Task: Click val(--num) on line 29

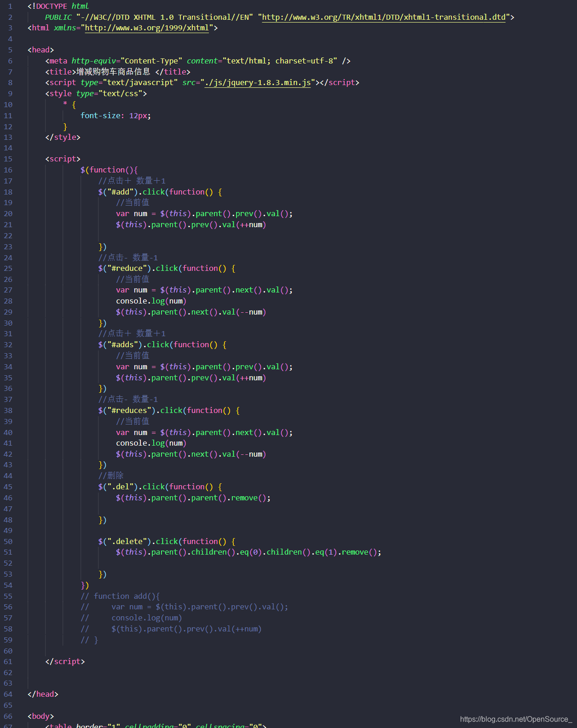Action: click(x=244, y=312)
